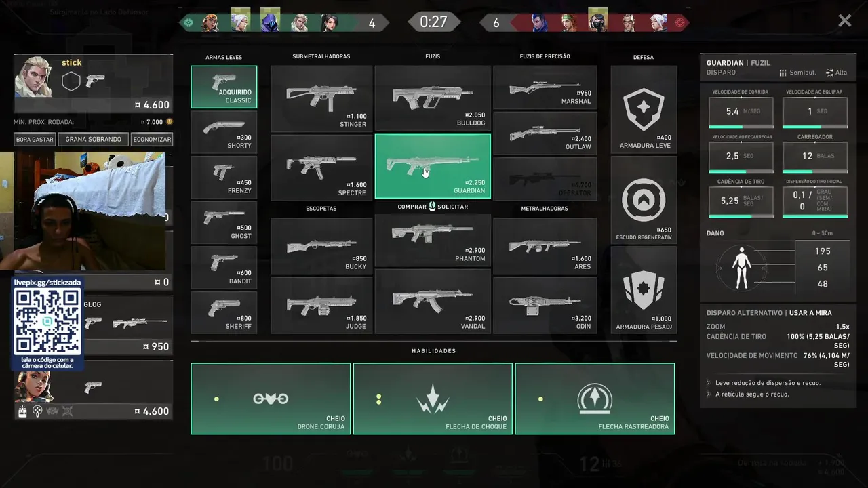Buy the Bucky shotgun

[321, 246]
